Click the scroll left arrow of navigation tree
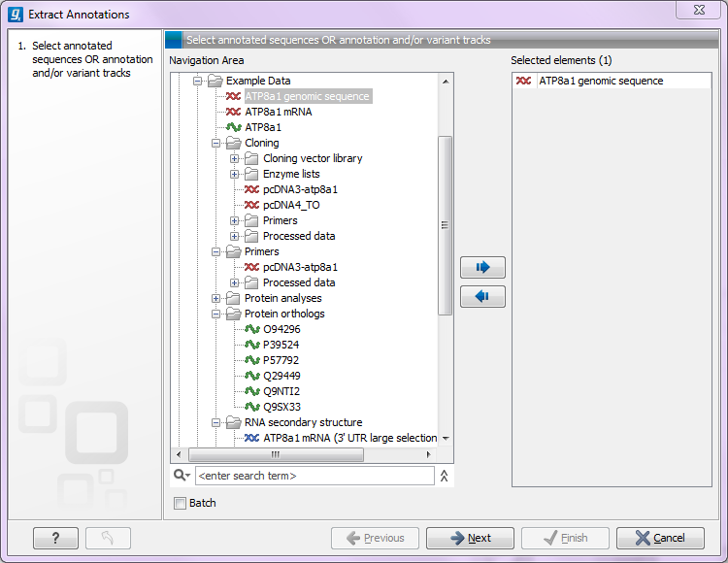The image size is (728, 563). coord(179,454)
